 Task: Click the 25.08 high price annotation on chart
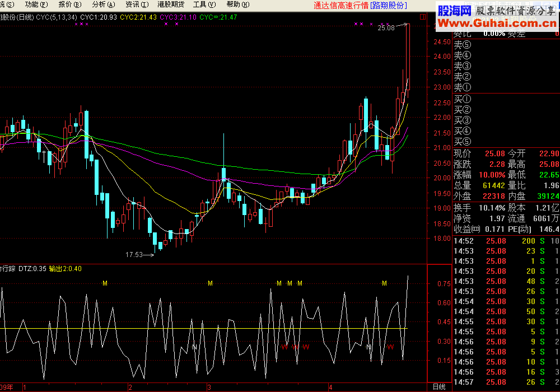pos(386,28)
